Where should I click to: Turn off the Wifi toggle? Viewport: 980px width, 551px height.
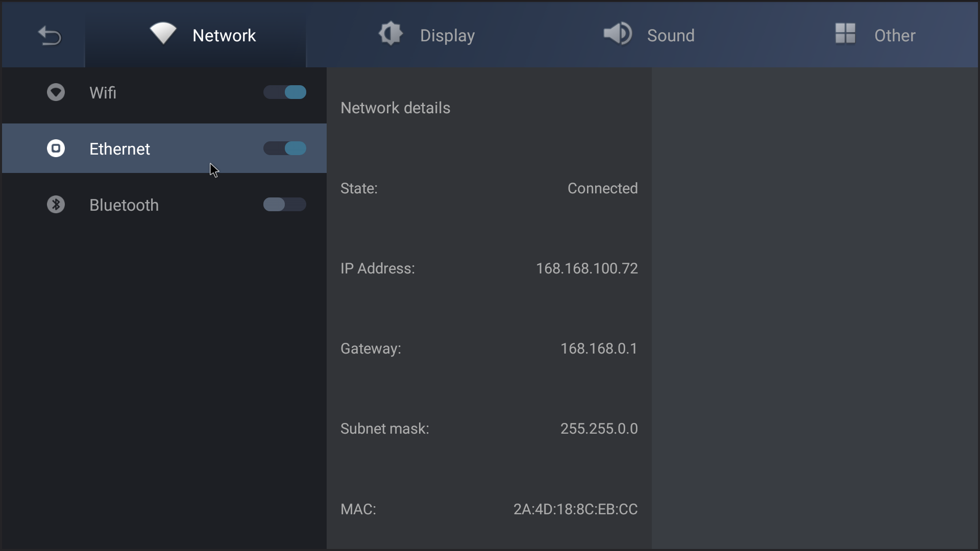[285, 92]
